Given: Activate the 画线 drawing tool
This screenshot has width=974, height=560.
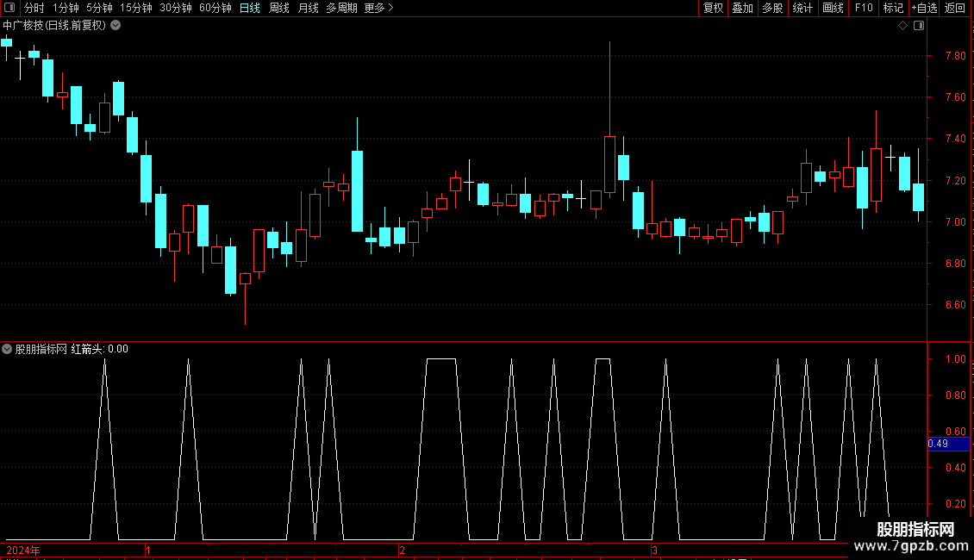Looking at the screenshot, I should point(833,8).
